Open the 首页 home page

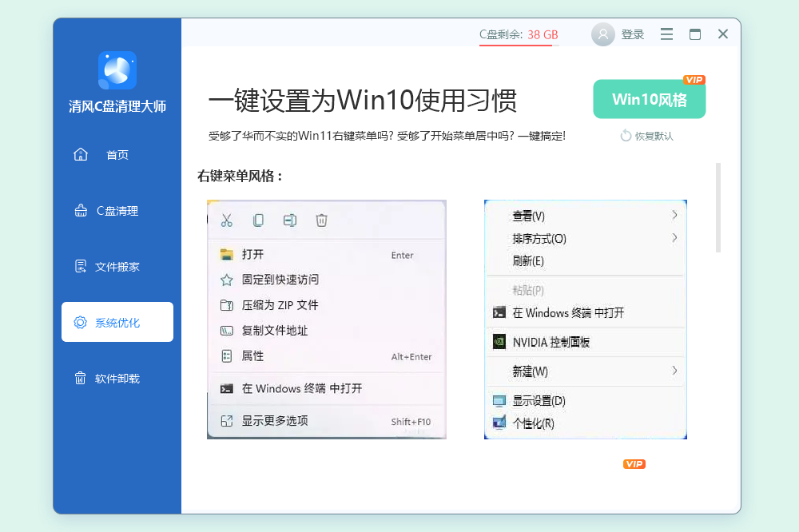coord(117,155)
